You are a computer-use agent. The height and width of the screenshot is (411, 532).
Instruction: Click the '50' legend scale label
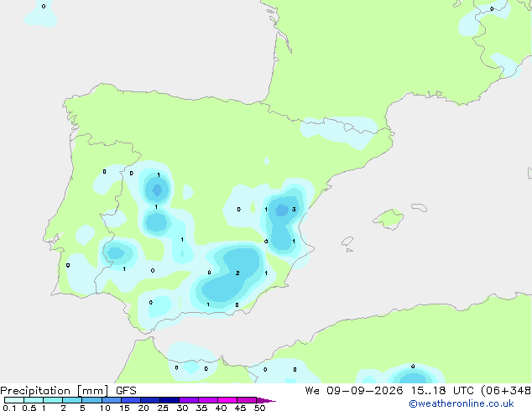click(x=259, y=408)
